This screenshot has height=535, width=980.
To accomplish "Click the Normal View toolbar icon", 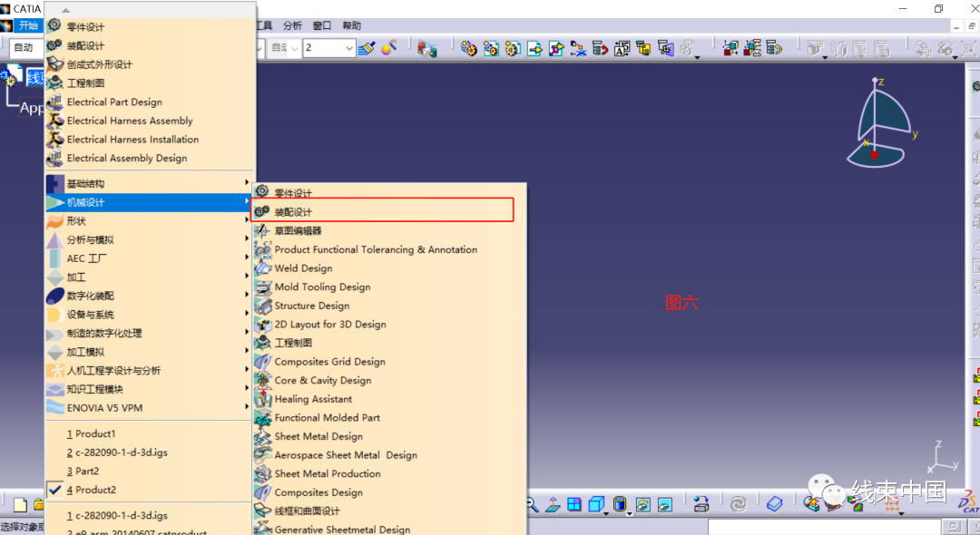I will [x=554, y=504].
